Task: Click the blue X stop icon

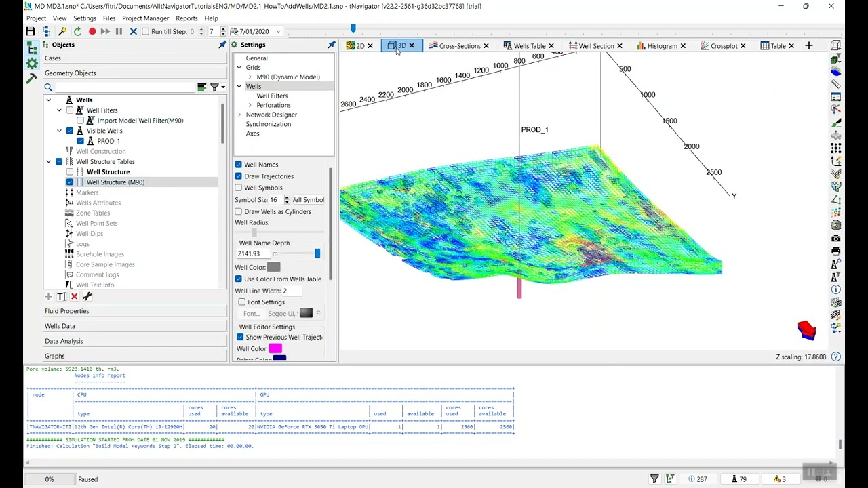Action: pyautogui.click(x=133, y=31)
